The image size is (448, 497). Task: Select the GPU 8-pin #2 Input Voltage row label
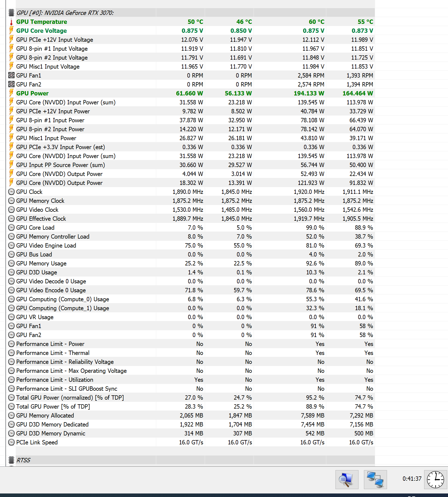click(52, 57)
